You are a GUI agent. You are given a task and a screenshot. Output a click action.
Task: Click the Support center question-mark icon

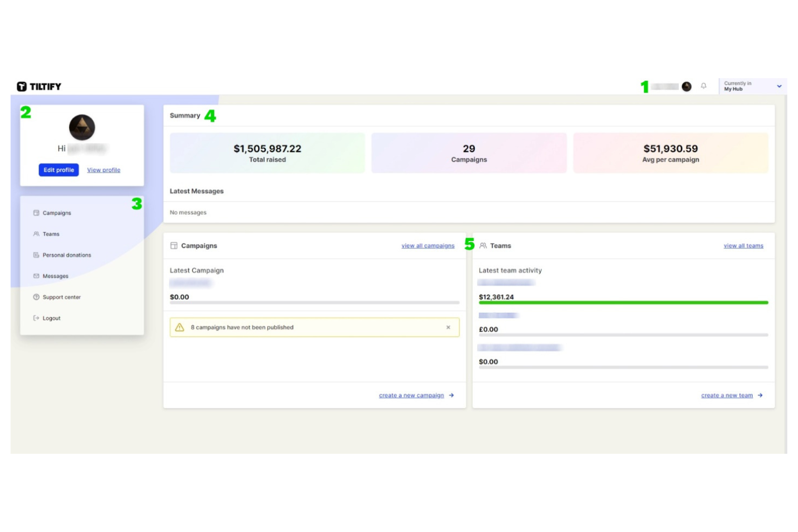[36, 297]
